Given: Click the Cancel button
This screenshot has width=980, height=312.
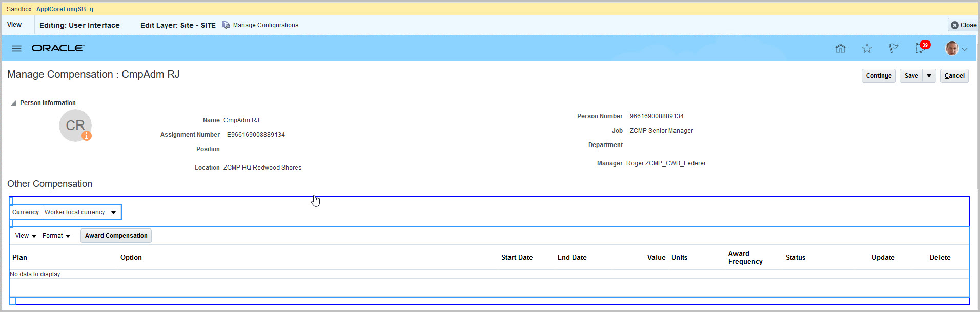Looking at the screenshot, I should click(954, 76).
